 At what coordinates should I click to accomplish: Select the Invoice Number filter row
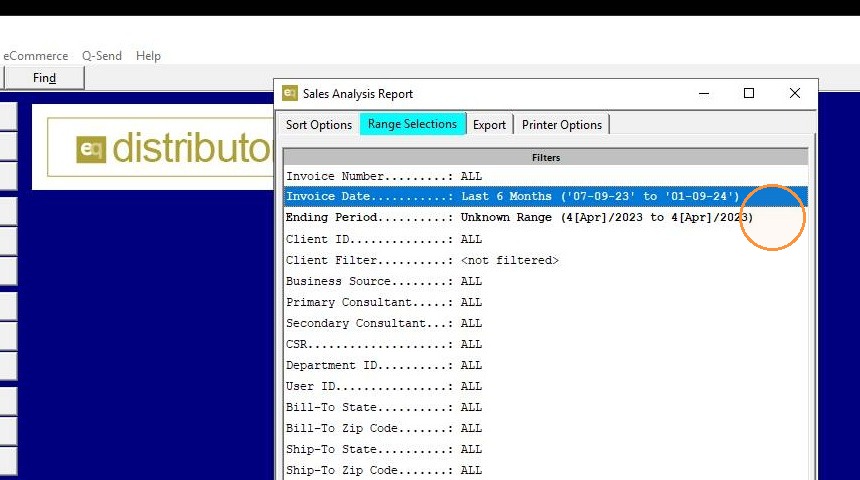[546, 176]
